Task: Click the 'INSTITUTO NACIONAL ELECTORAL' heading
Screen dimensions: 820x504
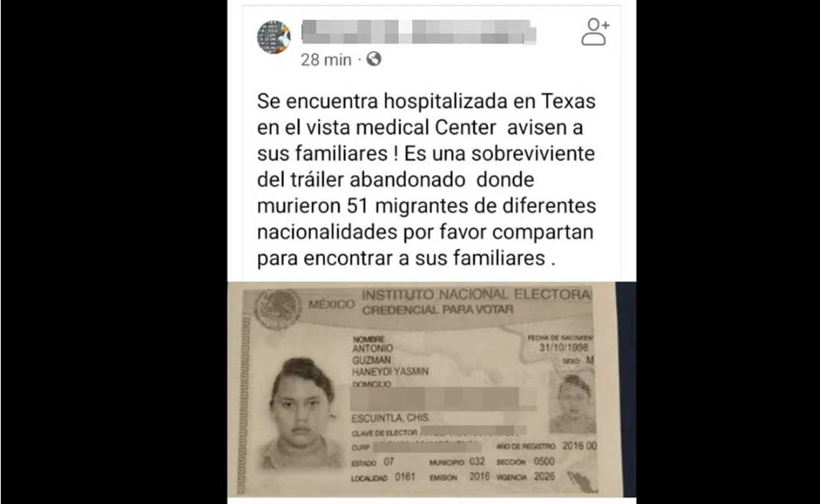Action: pos(477,294)
